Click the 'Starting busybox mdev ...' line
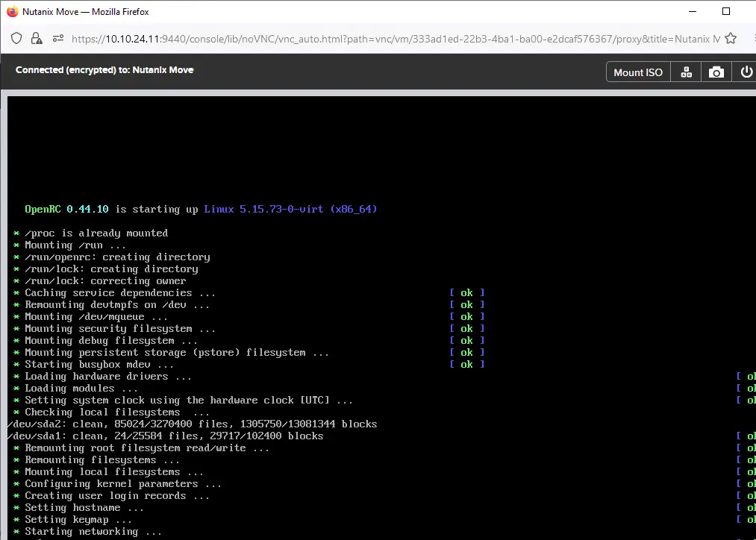756x540 pixels. [99, 365]
